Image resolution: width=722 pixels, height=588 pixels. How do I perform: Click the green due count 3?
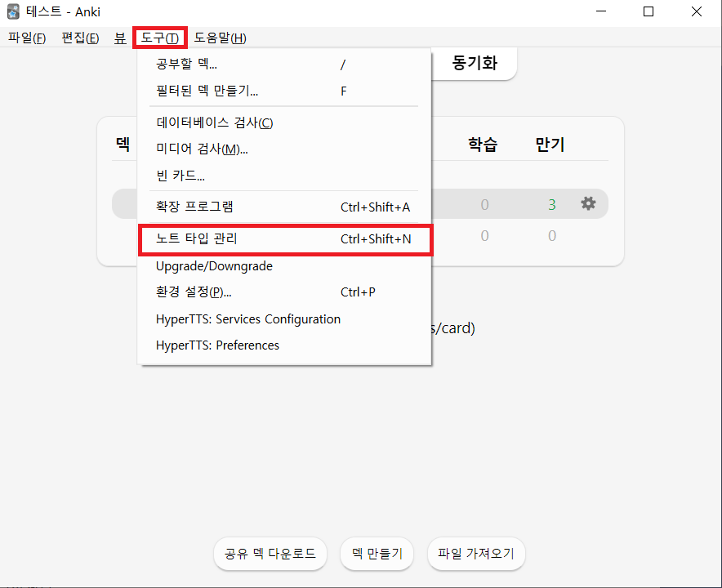coord(552,204)
